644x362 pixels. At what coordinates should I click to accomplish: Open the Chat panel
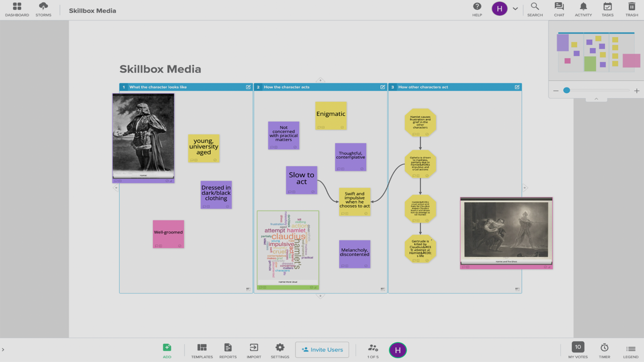tap(559, 10)
